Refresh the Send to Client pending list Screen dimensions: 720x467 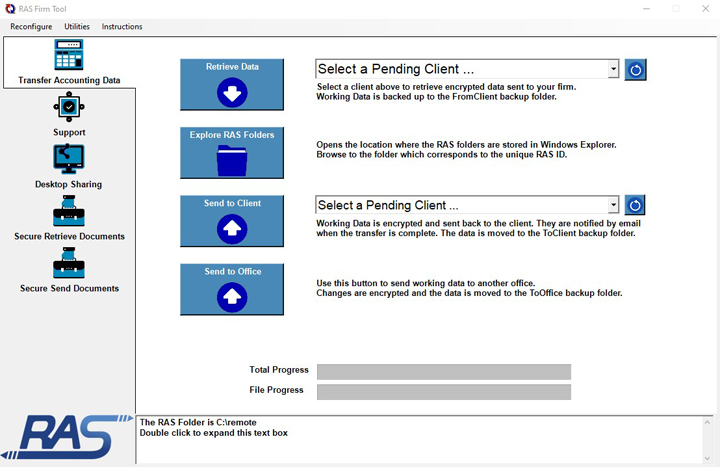(635, 205)
